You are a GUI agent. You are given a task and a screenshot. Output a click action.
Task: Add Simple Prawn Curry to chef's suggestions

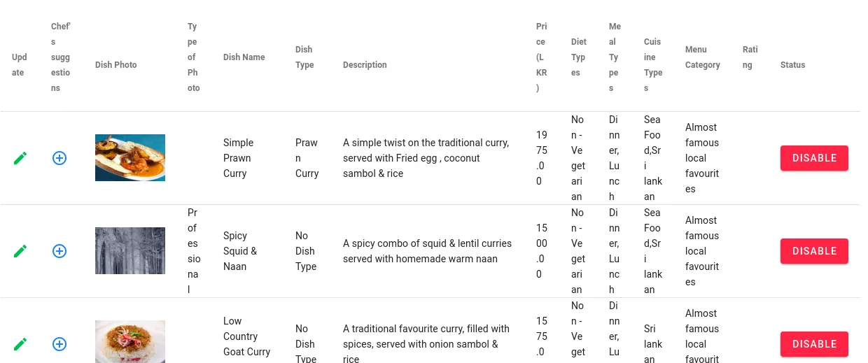coord(59,158)
